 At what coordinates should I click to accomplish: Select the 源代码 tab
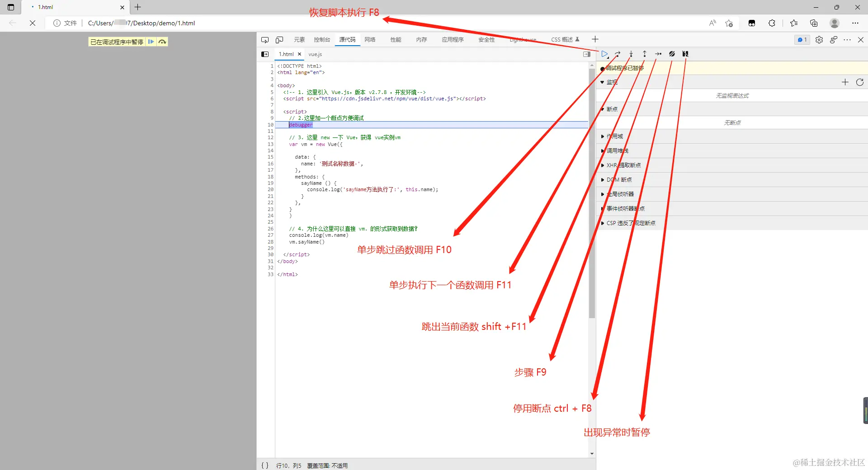(347, 40)
